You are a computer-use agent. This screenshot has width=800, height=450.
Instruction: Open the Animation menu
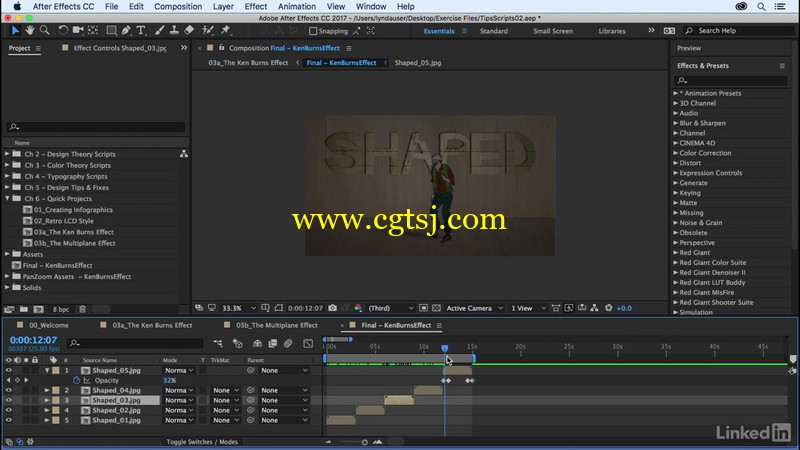click(296, 7)
